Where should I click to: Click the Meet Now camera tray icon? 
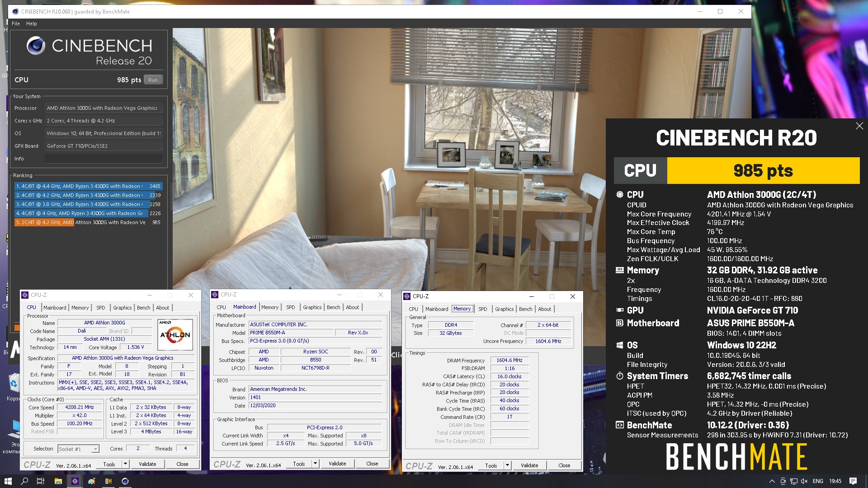pos(783,481)
